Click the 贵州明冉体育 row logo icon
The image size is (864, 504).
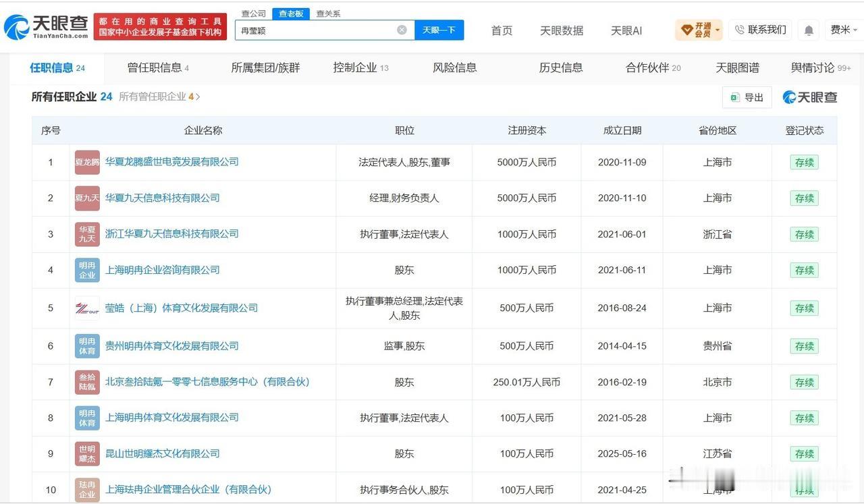(87, 346)
